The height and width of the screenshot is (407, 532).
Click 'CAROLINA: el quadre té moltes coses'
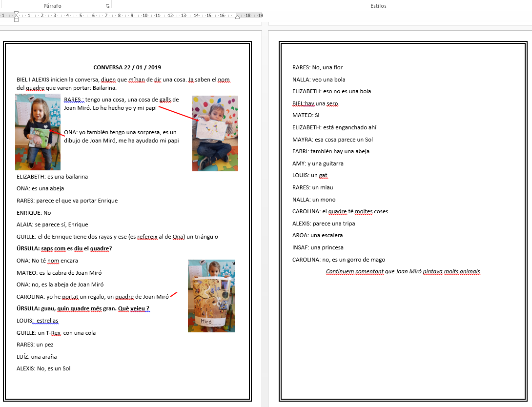340,212
